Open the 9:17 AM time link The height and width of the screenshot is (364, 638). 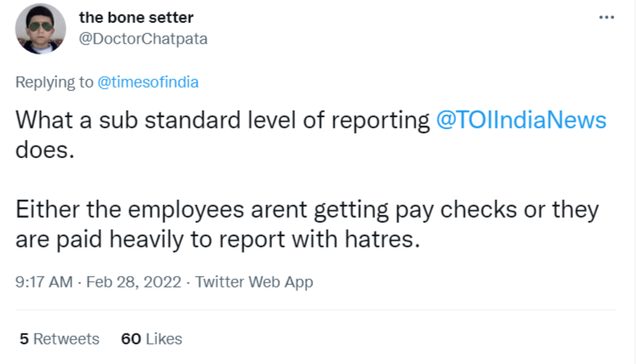(43, 282)
